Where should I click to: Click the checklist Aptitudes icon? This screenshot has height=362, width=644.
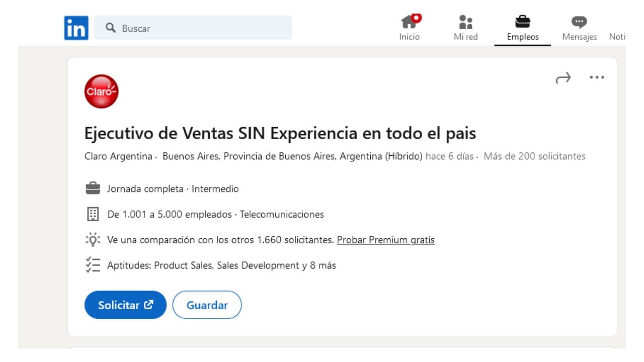point(93,265)
